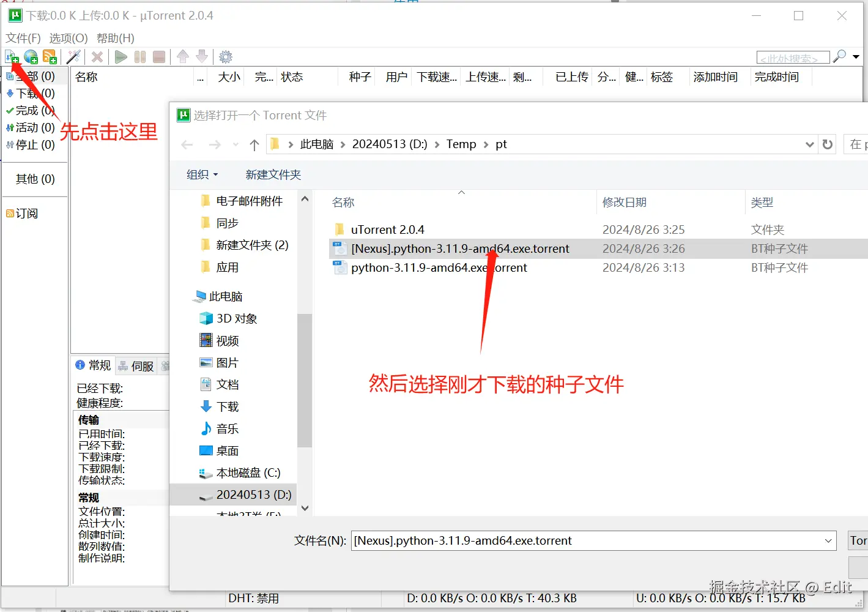Image resolution: width=868 pixels, height=612 pixels.
Task: Click Temp in the address breadcrumb
Action: point(461,144)
